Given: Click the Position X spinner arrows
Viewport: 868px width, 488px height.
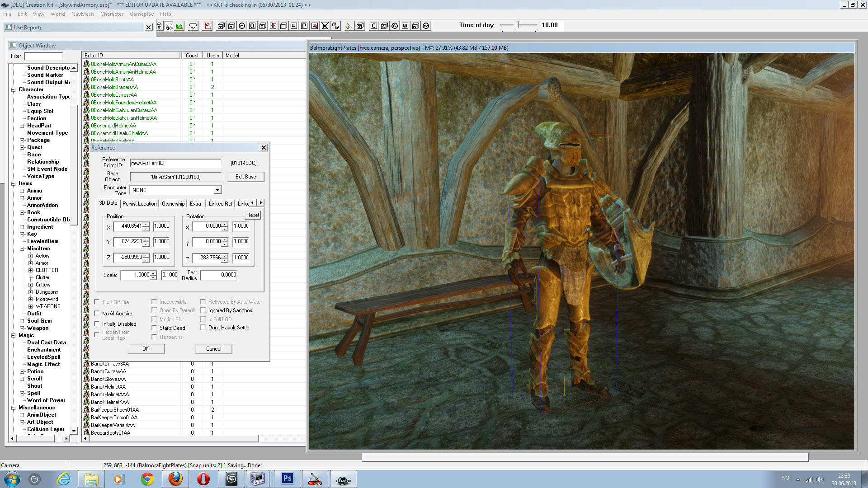Looking at the screenshot, I should pyautogui.click(x=146, y=226).
